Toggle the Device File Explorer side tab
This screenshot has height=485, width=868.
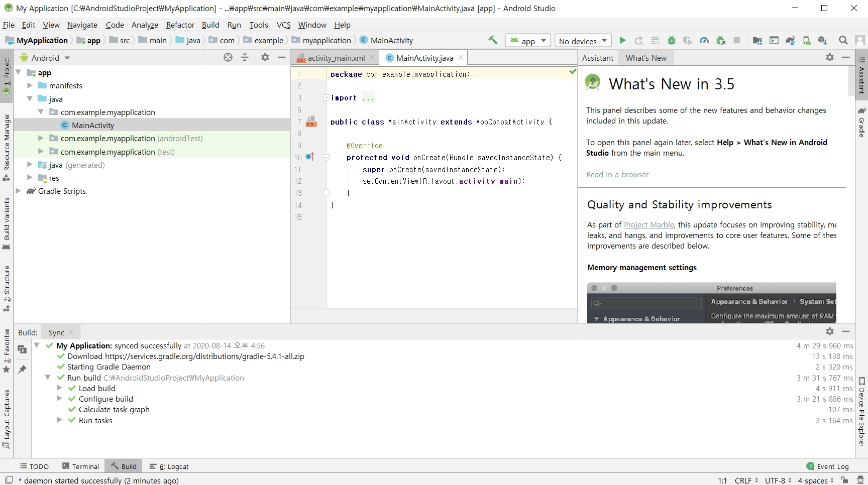[861, 412]
